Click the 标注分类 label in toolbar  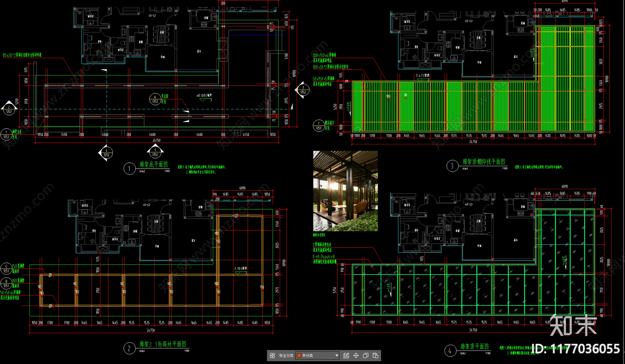pos(286,355)
